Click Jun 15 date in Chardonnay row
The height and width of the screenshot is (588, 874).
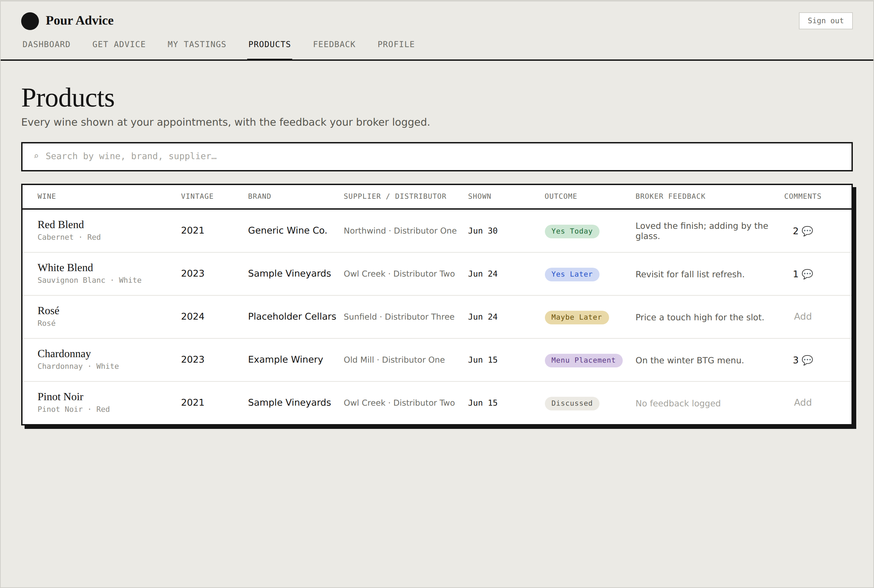pyautogui.click(x=482, y=360)
